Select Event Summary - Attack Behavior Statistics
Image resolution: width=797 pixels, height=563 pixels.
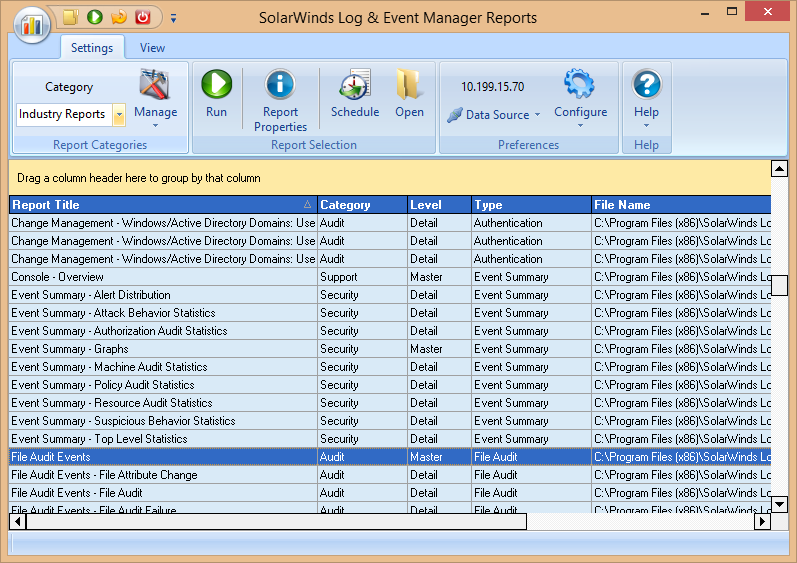(x=390, y=313)
